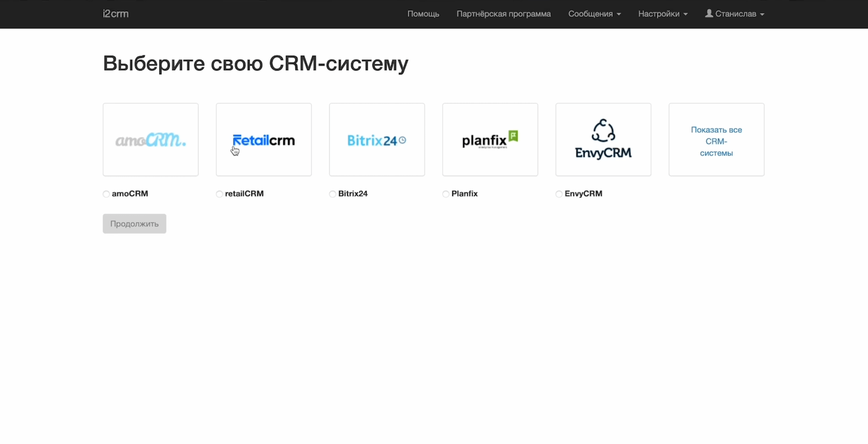Click Показать все CRM-системы link
Viewport: 868px width, 444px height.
click(x=716, y=142)
